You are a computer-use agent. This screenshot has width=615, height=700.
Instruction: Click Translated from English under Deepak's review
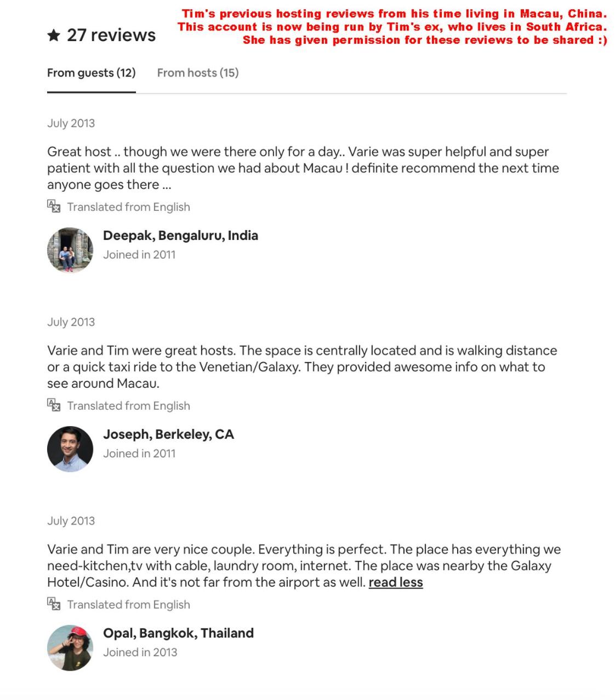coord(129,207)
